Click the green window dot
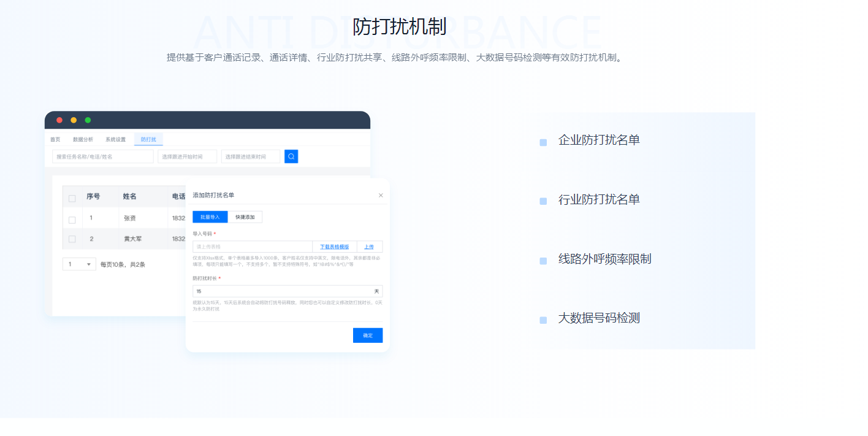This screenshot has height=436, width=868. point(88,120)
